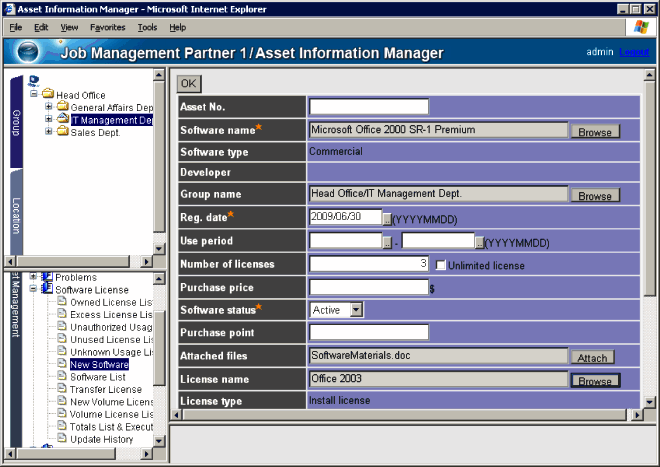Open the Tools menu
This screenshot has width=660, height=467.
pyautogui.click(x=147, y=27)
